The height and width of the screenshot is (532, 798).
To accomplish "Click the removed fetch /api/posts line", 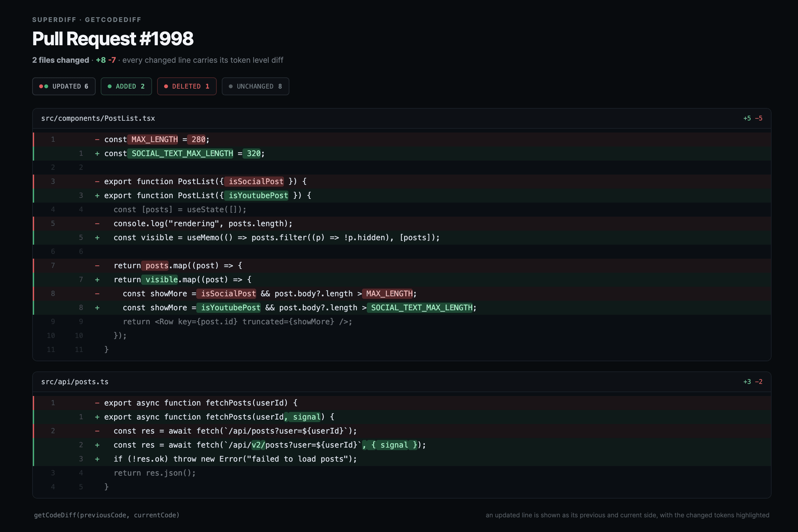I will (402, 431).
